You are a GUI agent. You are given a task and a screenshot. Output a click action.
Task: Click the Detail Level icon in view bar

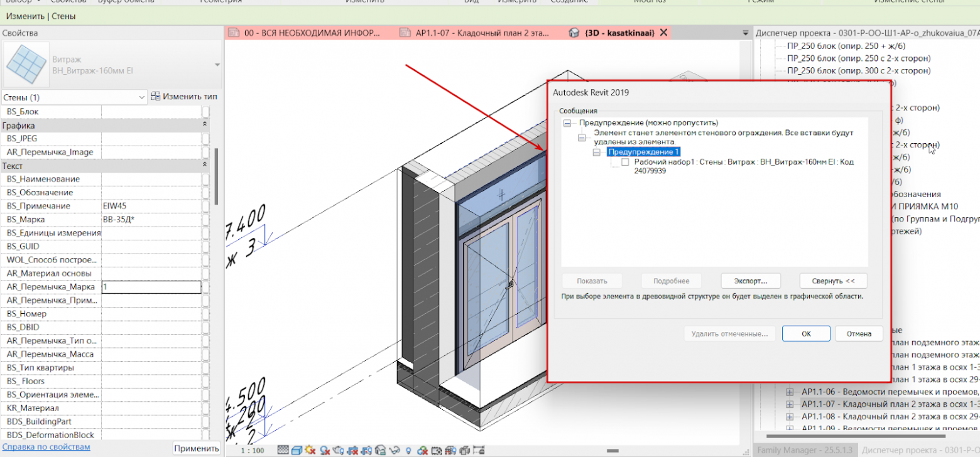tap(283, 450)
